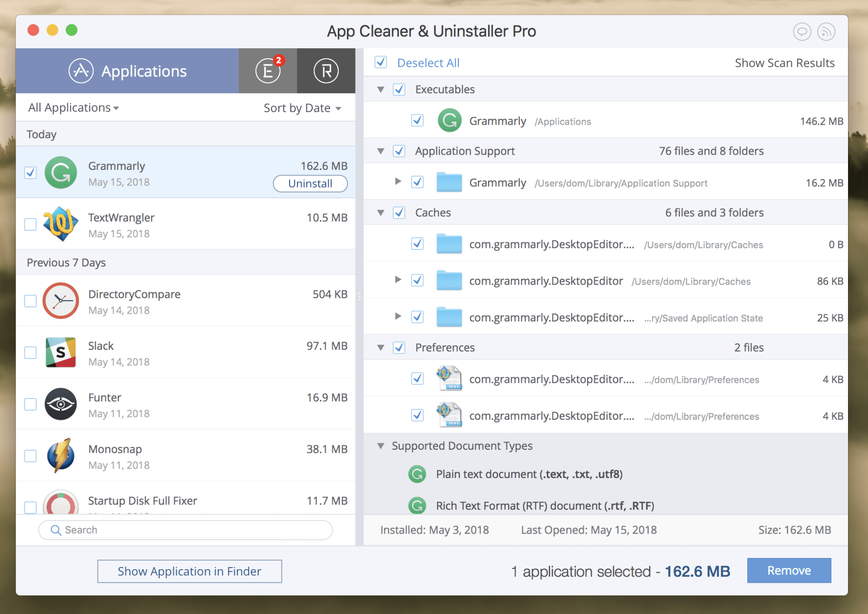
Task: Switch to the Applications tab
Action: click(127, 71)
